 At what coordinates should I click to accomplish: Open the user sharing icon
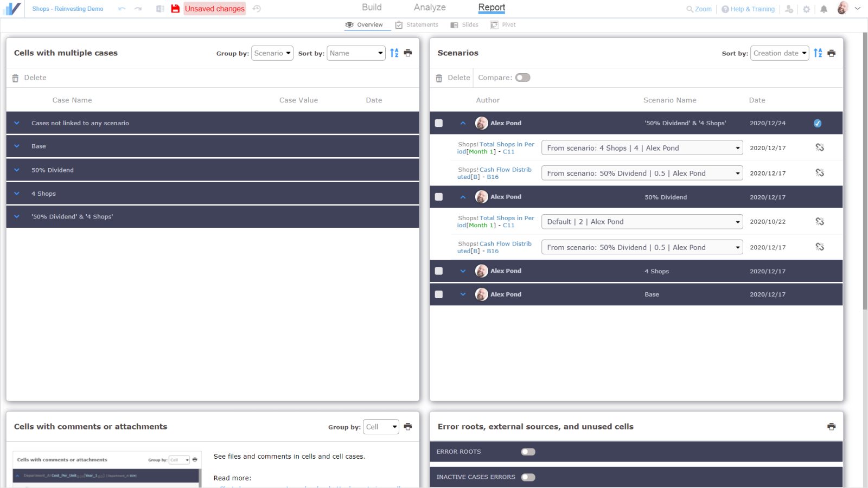coord(789,9)
